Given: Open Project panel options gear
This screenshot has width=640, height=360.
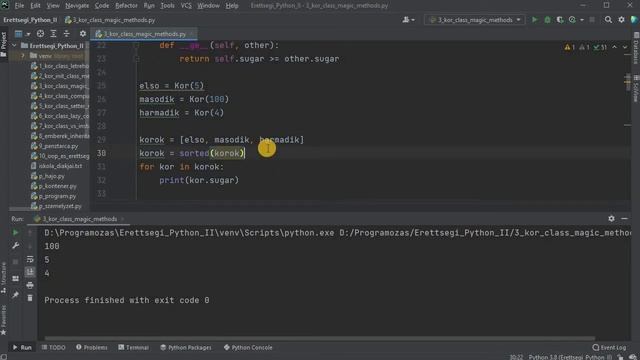Looking at the screenshot, I should pyautogui.click(x=83, y=34).
